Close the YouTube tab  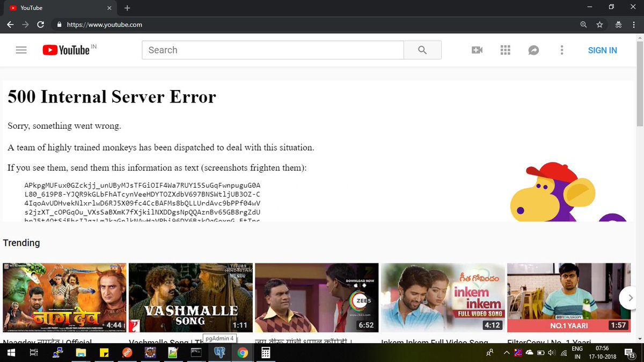coord(109,8)
